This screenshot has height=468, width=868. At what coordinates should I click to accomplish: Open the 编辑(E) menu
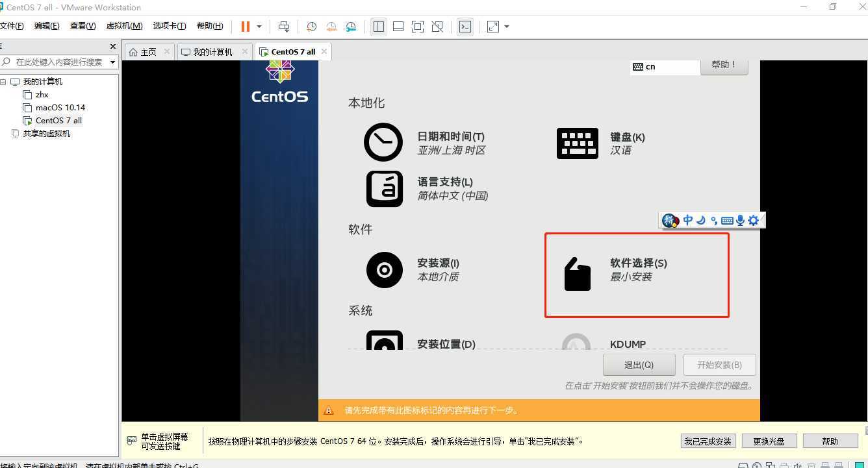click(x=46, y=26)
